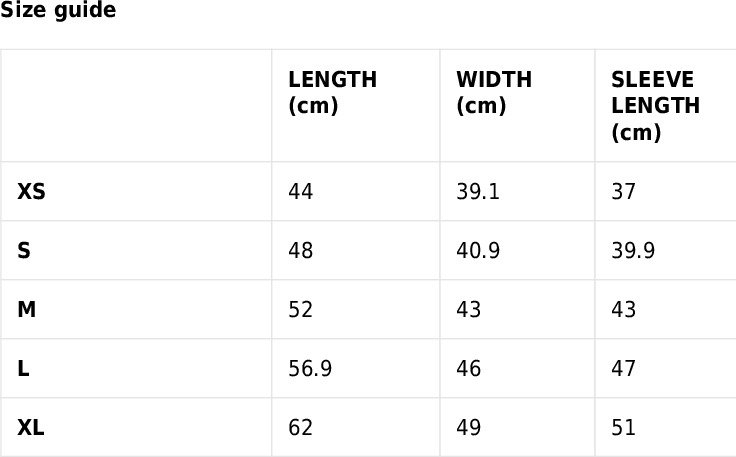736x457 pixels.
Task: Click the S size row label
Action: click(x=24, y=251)
